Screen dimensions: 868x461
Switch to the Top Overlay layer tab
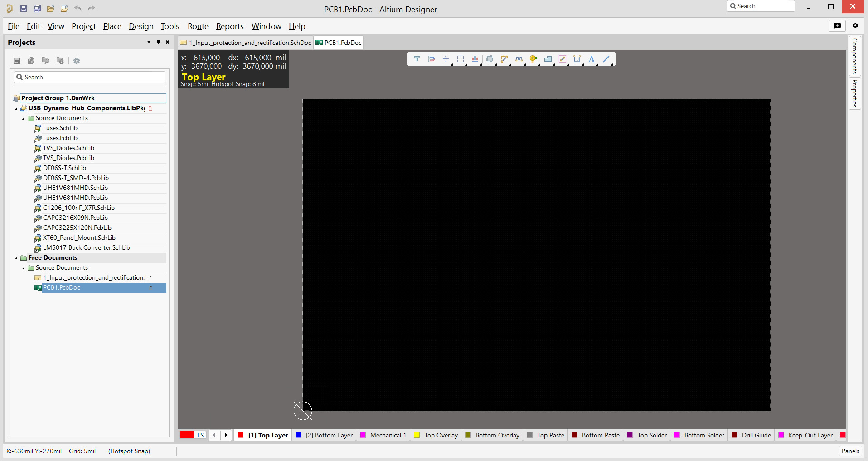click(x=436, y=435)
